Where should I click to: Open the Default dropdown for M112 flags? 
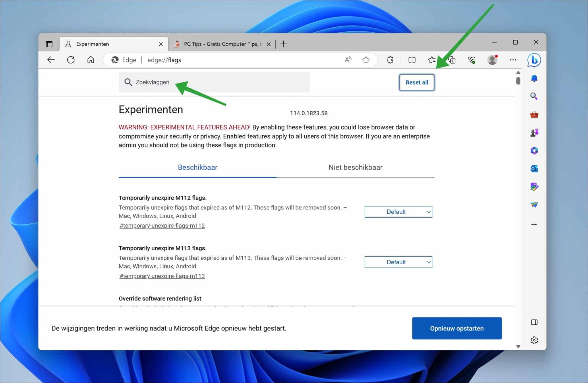pyautogui.click(x=398, y=212)
